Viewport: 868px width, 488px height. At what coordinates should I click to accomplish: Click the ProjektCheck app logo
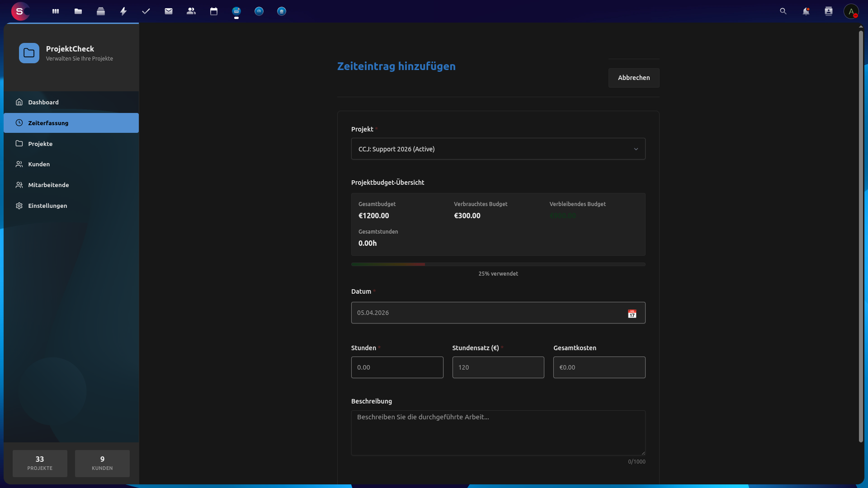pyautogui.click(x=29, y=53)
